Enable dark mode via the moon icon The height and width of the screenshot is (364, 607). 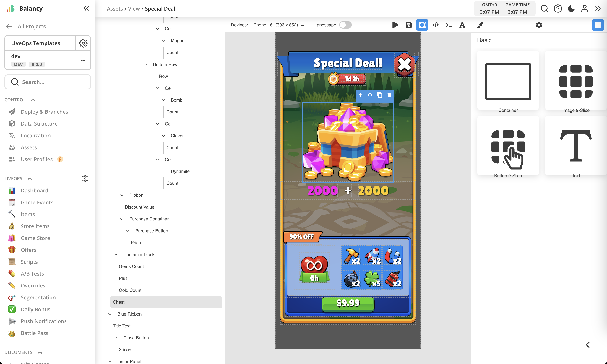(x=571, y=9)
